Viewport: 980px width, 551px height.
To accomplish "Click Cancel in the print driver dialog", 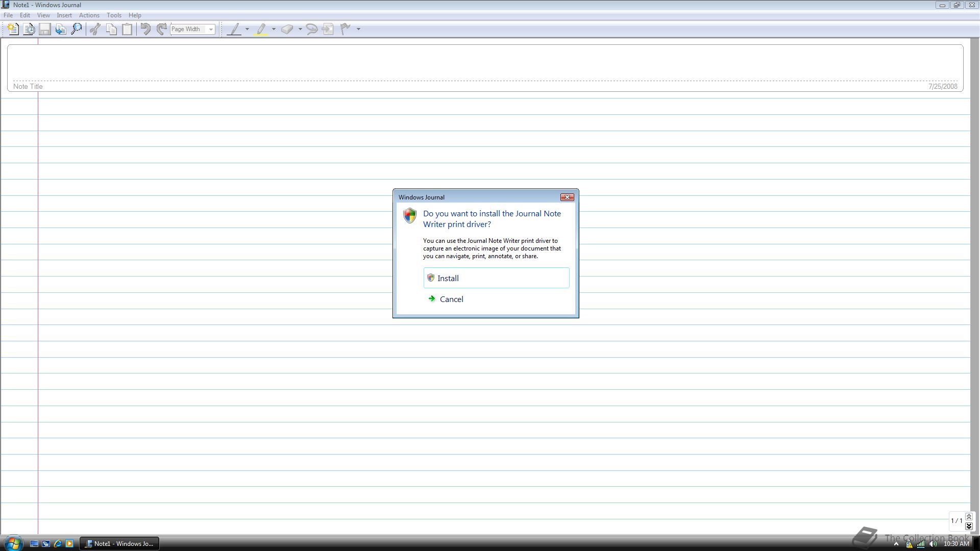I will coord(496,299).
